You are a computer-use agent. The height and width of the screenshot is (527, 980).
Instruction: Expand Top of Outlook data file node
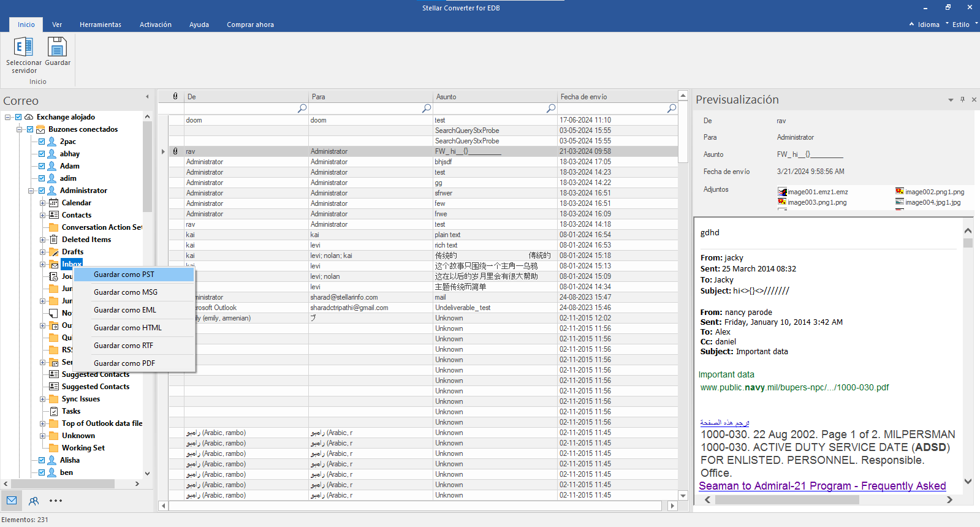(43, 423)
